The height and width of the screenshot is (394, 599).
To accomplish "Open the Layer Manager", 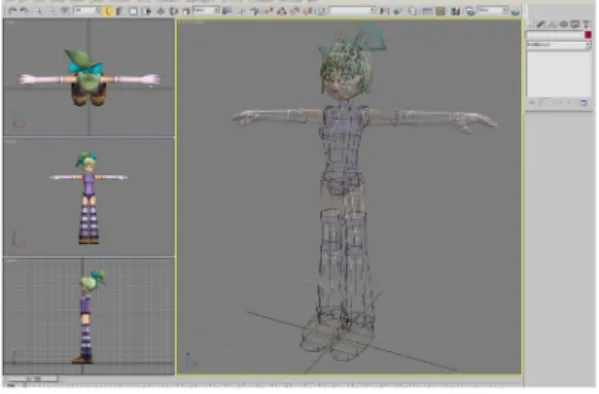I will (x=413, y=11).
